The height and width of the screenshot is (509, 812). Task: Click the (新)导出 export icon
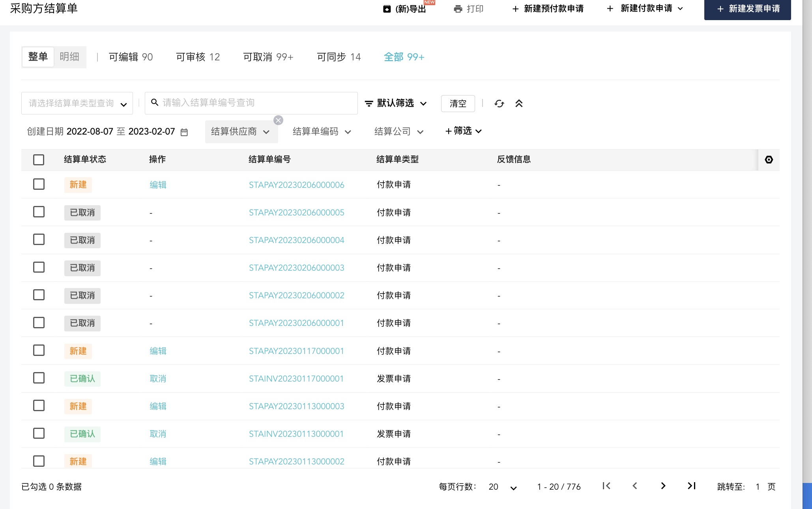pyautogui.click(x=387, y=9)
